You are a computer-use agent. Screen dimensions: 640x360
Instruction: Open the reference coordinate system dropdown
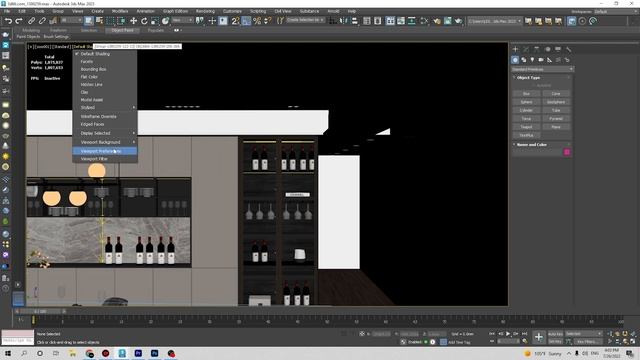point(182,20)
